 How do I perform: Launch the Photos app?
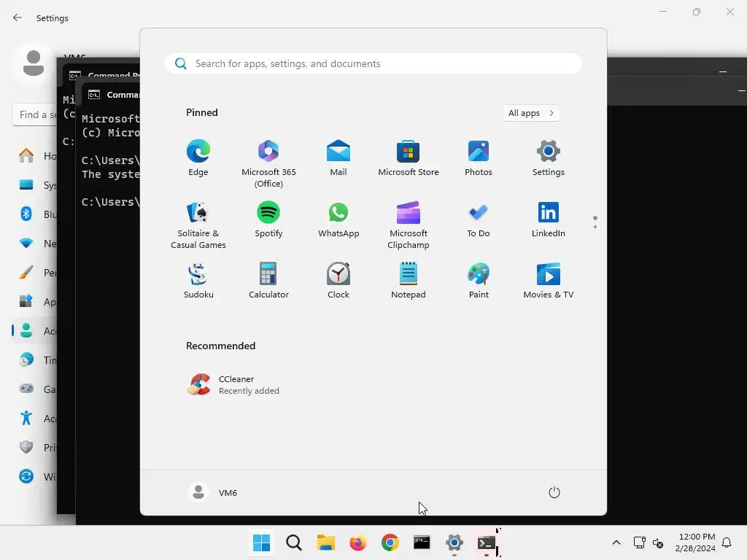pyautogui.click(x=479, y=158)
